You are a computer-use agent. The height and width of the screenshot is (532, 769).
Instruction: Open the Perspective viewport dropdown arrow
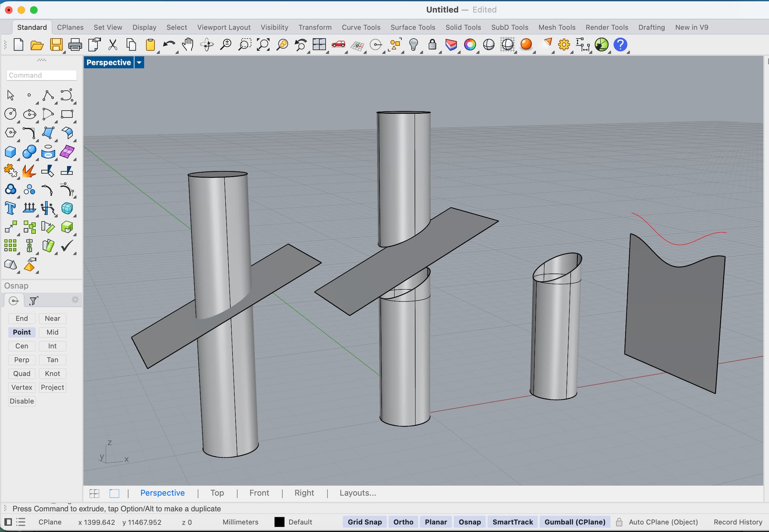(x=139, y=62)
